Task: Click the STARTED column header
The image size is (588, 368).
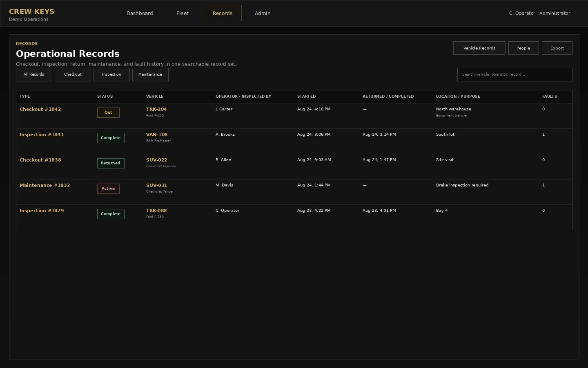Action: pyautogui.click(x=306, y=96)
